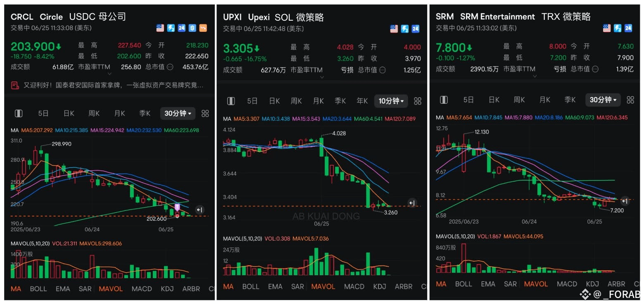The image size is (644, 305).
Task: Click the 203.900 current price in CRCL panel
Action: pyautogui.click(x=33, y=47)
